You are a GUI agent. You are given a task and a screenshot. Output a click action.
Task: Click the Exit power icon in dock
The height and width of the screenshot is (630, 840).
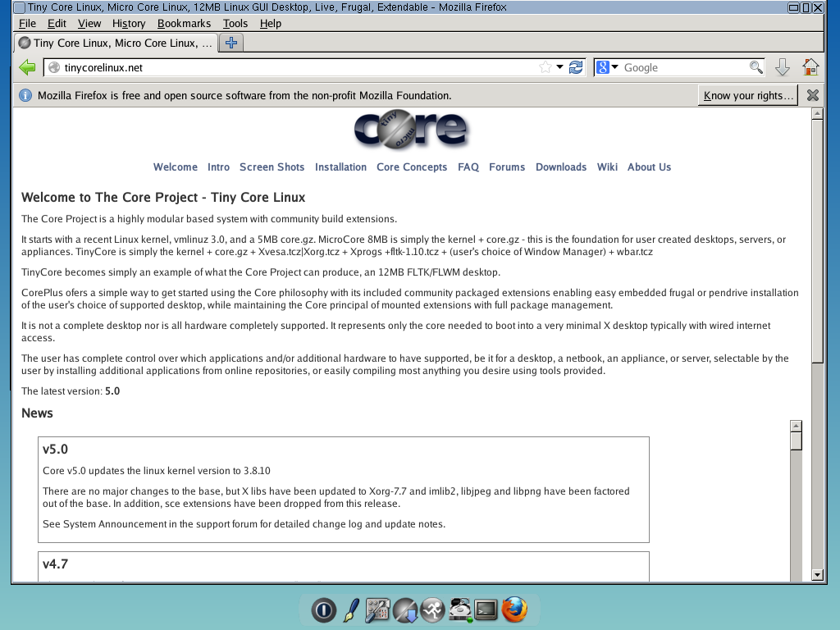point(323,609)
